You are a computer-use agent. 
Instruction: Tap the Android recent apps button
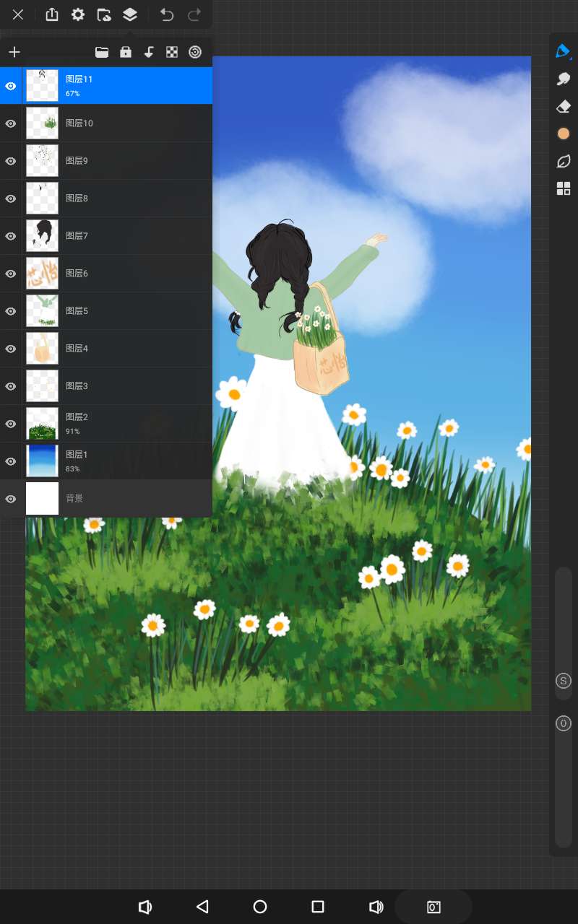pyautogui.click(x=318, y=907)
